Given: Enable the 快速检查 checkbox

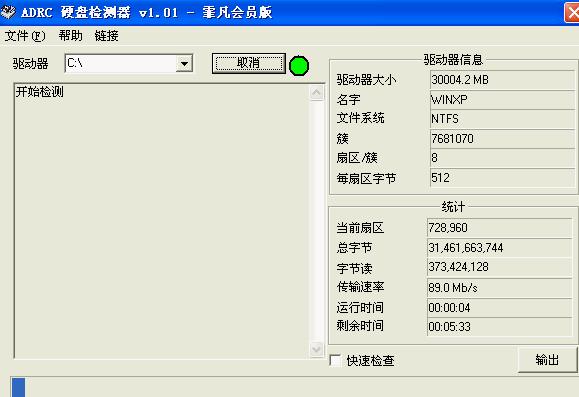Looking at the screenshot, I should click(x=335, y=360).
